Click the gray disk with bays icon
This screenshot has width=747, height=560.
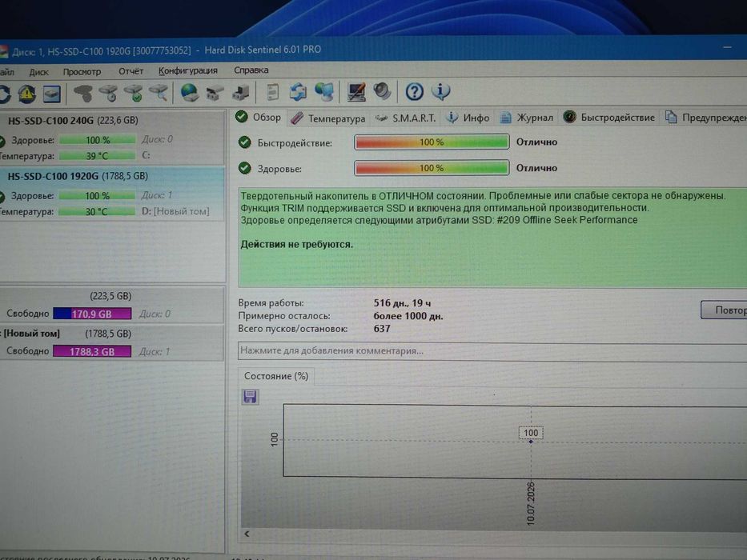[x=215, y=92]
